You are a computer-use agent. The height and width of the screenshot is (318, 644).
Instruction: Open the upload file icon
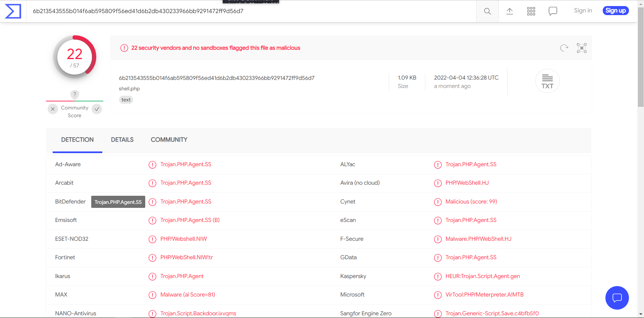click(509, 11)
